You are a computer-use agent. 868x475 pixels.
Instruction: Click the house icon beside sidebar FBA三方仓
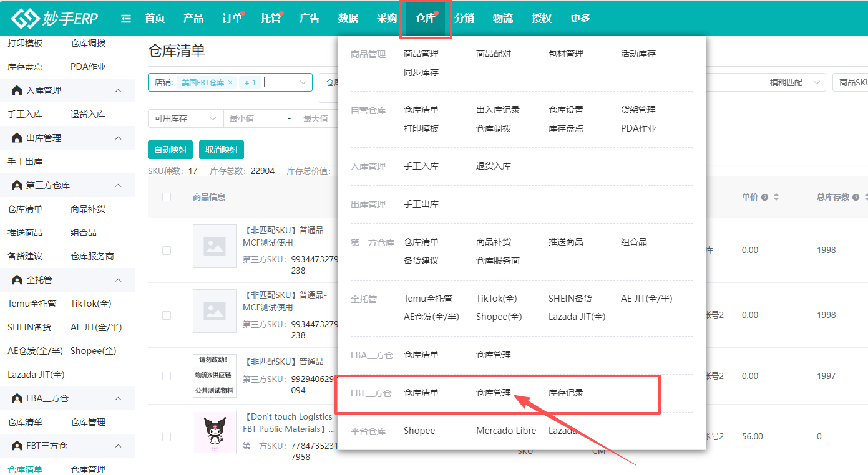[17, 399]
